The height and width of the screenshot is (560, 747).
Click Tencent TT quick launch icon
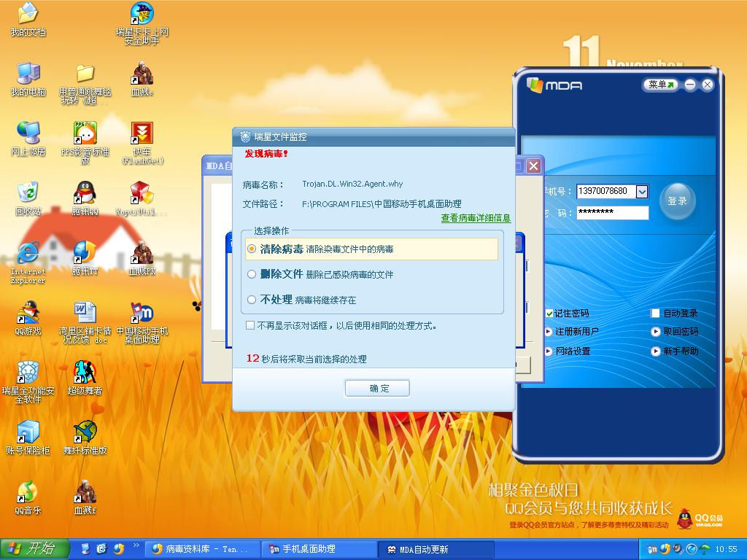coord(118,549)
